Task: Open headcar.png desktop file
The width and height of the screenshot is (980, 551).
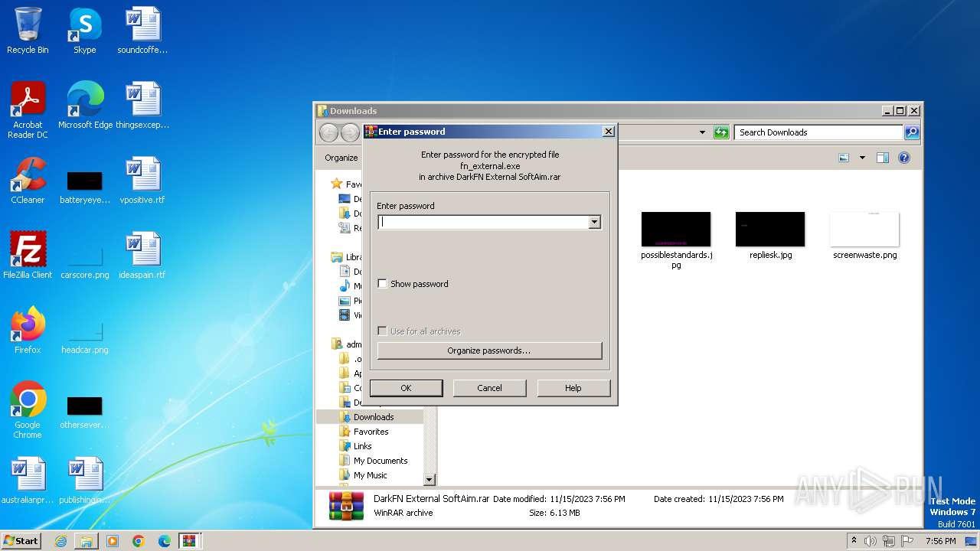Action: (x=85, y=336)
